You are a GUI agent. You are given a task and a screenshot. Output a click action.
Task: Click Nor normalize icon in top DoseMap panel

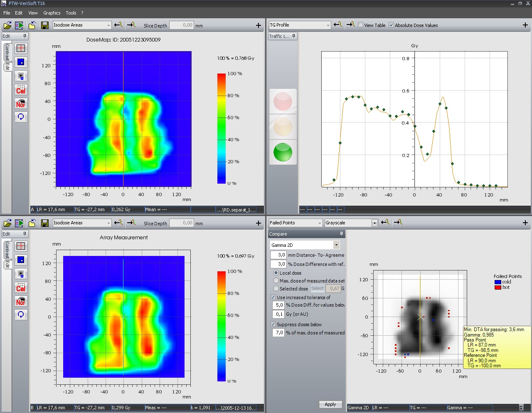pyautogui.click(x=21, y=103)
